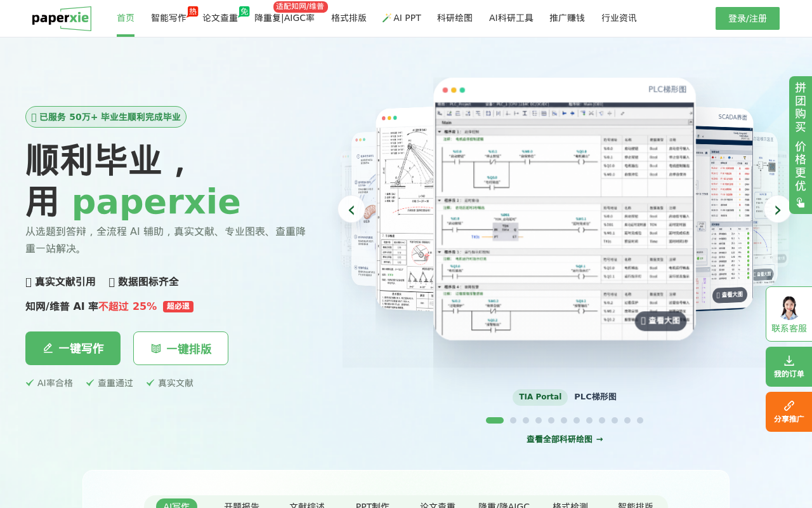Select the PPT制作 feature tab
The image size is (812, 508).
click(372, 506)
